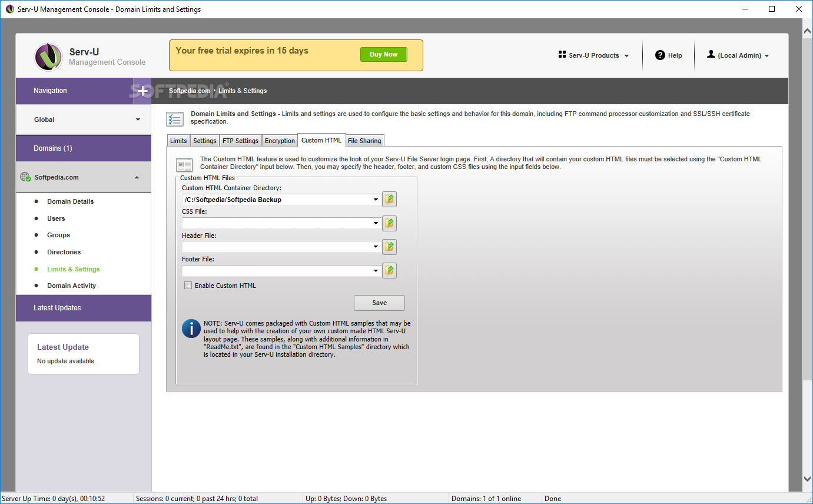This screenshot has height=504, width=813.
Task: Expand the Global navigation section
Action: 138,120
